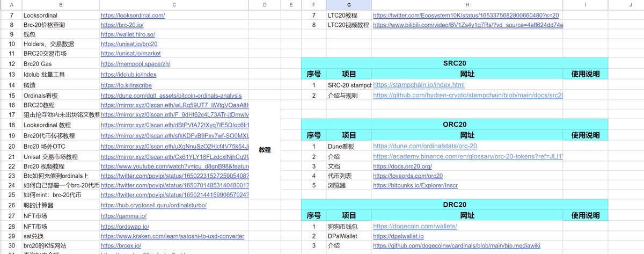
Task: Select the 铸造 cell
Action: pyautogui.click(x=60, y=85)
